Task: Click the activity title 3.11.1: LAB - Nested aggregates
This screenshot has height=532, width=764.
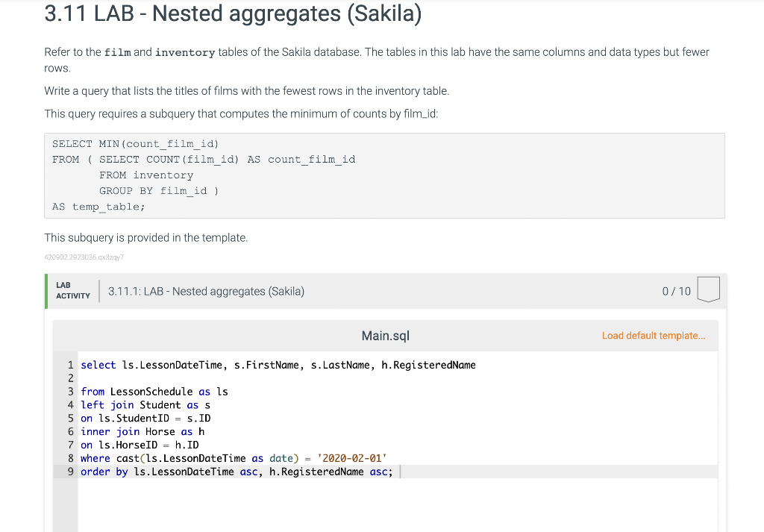Action: tap(206, 291)
